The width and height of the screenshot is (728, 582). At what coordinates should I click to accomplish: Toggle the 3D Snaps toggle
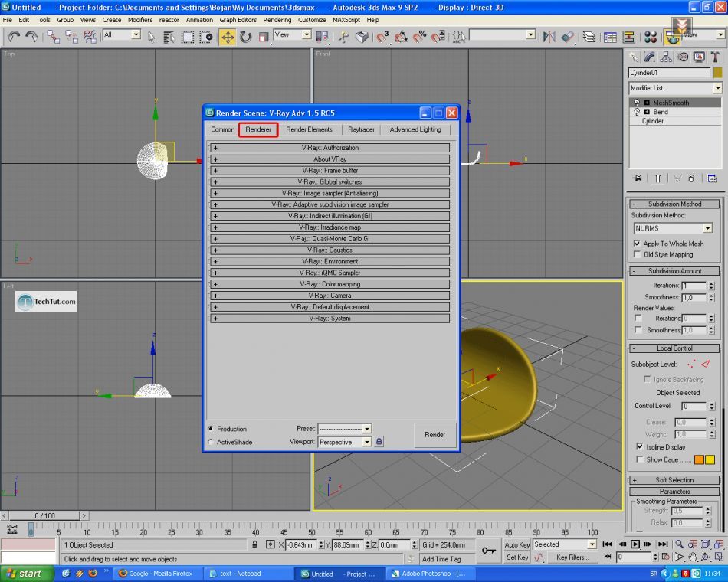[x=382, y=37]
